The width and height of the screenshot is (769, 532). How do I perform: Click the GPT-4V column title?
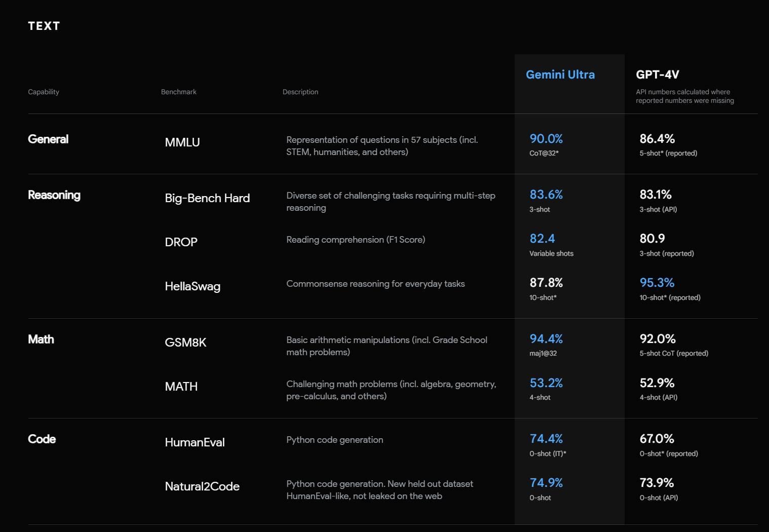point(658,74)
